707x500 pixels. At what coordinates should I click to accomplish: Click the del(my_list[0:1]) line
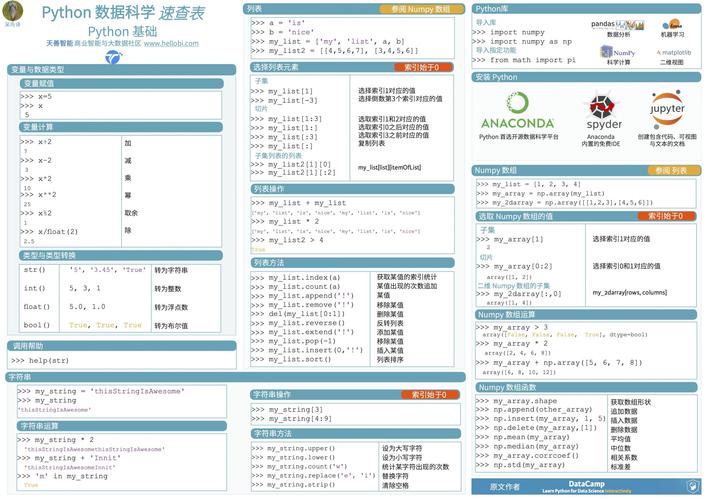[x=298, y=314]
